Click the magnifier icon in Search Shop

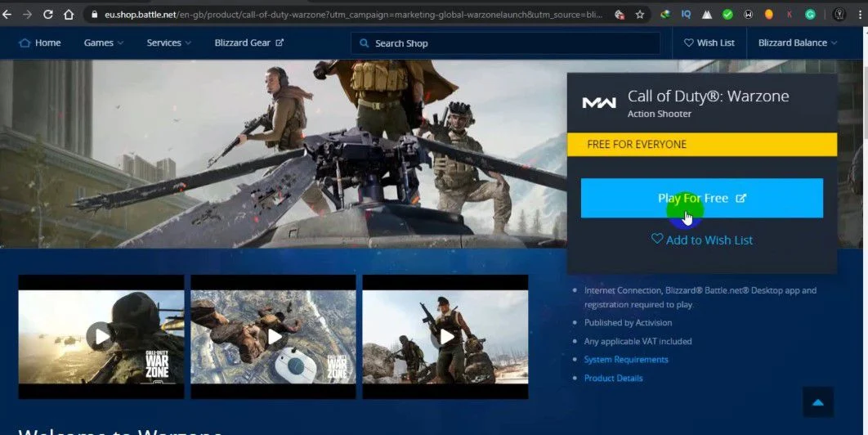click(x=364, y=43)
